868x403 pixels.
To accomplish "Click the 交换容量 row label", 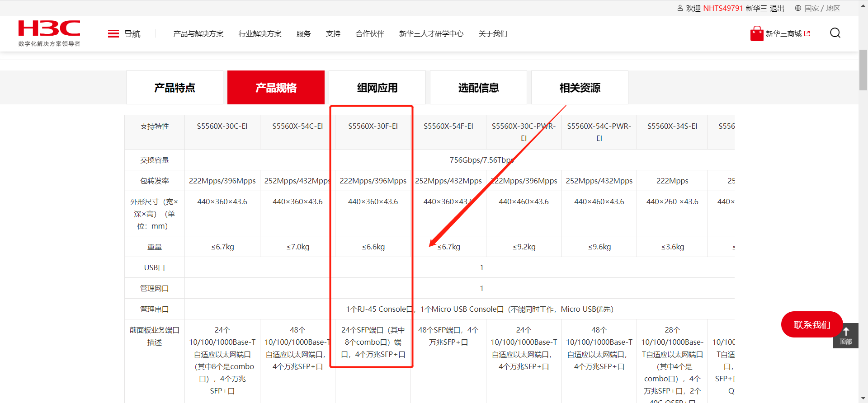I will [155, 160].
